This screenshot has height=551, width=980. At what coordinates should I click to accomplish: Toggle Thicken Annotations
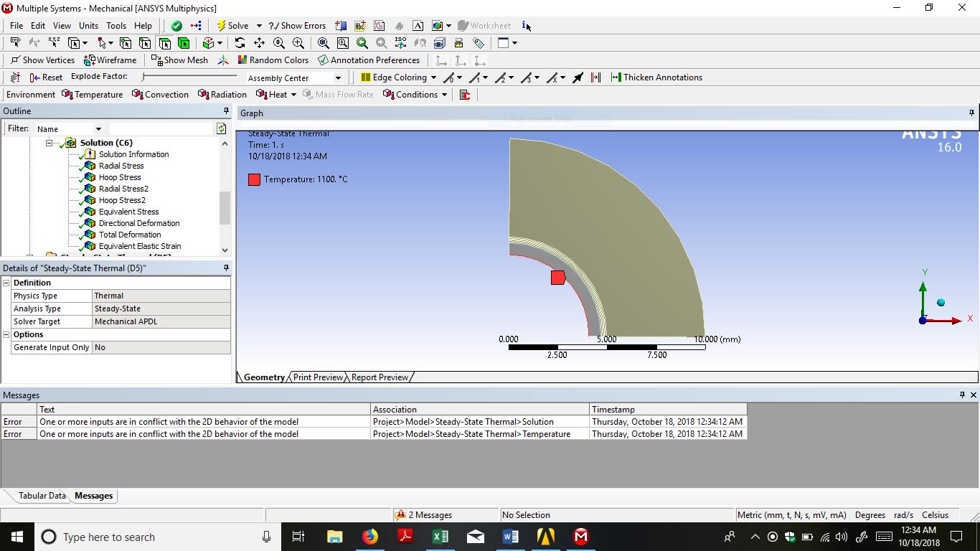656,77
